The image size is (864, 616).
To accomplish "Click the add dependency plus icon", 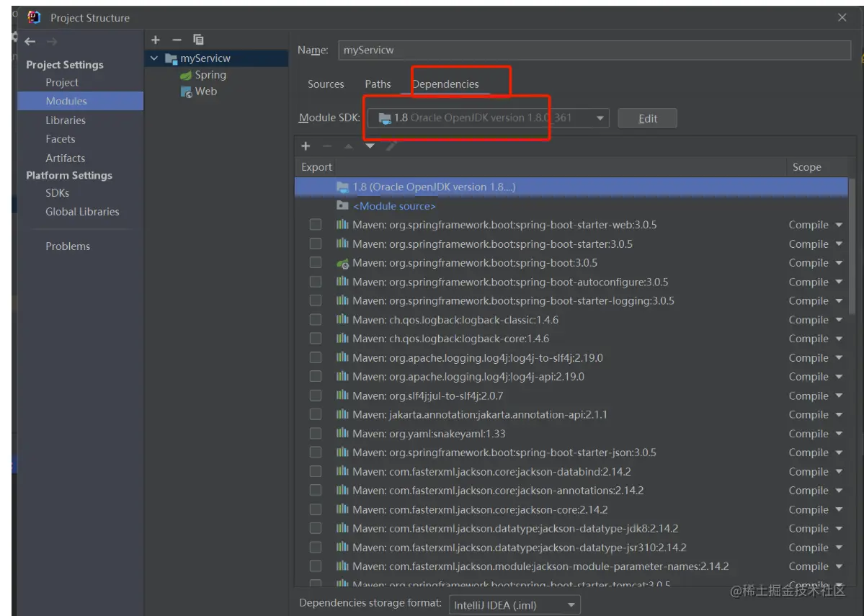I will (306, 146).
